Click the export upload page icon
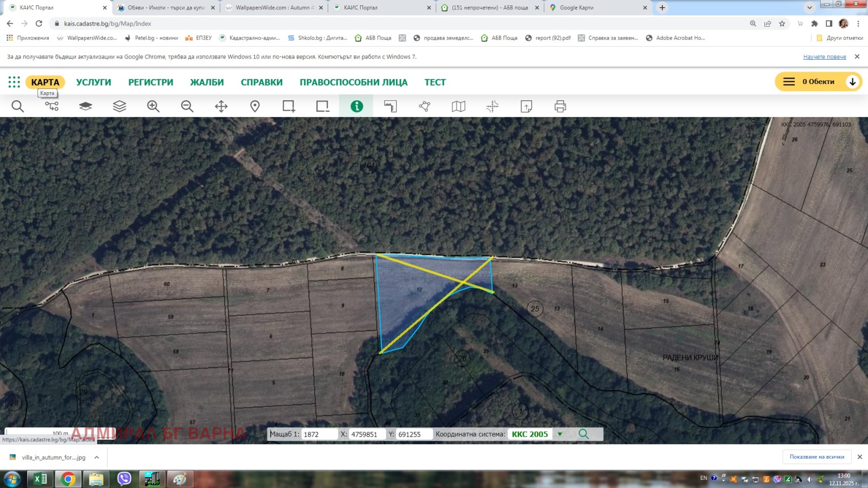The width and height of the screenshot is (868, 488). pos(526,106)
